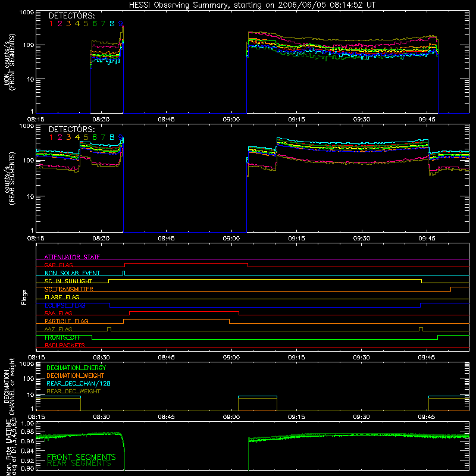The height and width of the screenshot is (476, 476).
Task: Click the ECLIPSE_FLAG label
Action: [65, 305]
